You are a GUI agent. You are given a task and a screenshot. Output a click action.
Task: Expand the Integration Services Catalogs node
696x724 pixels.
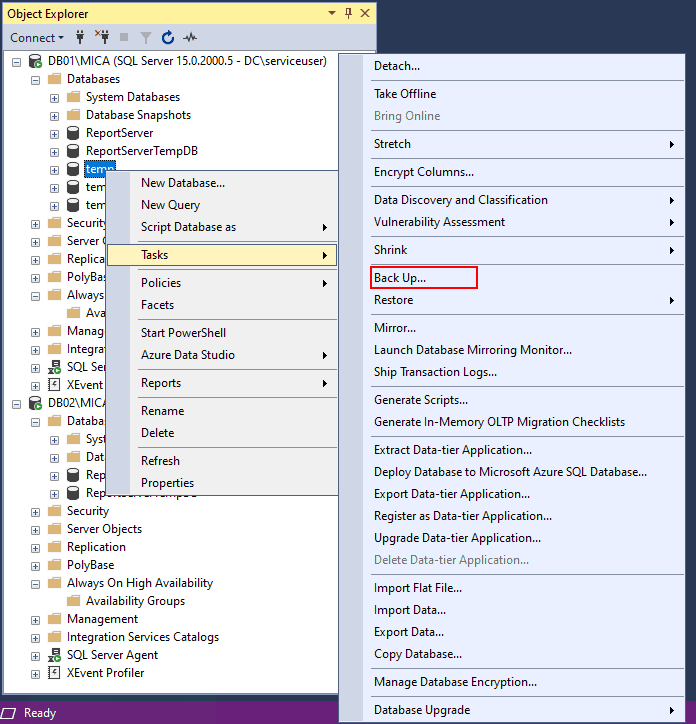[36, 637]
